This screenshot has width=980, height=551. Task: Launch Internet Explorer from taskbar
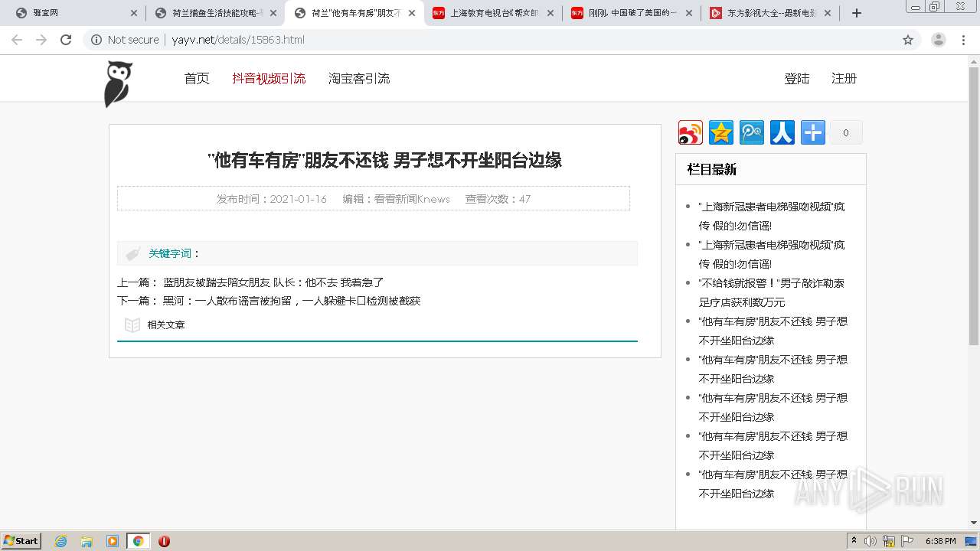60,541
